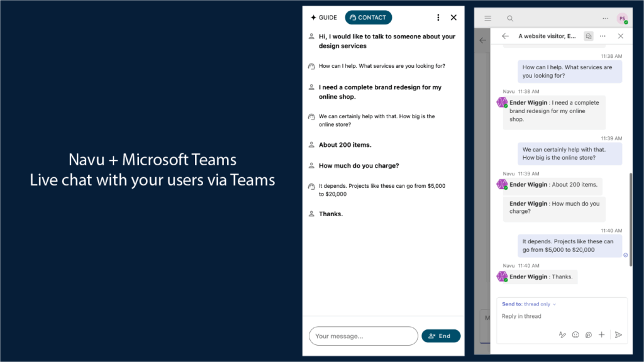
Task: Click the send arrow in thread reply
Action: point(618,335)
